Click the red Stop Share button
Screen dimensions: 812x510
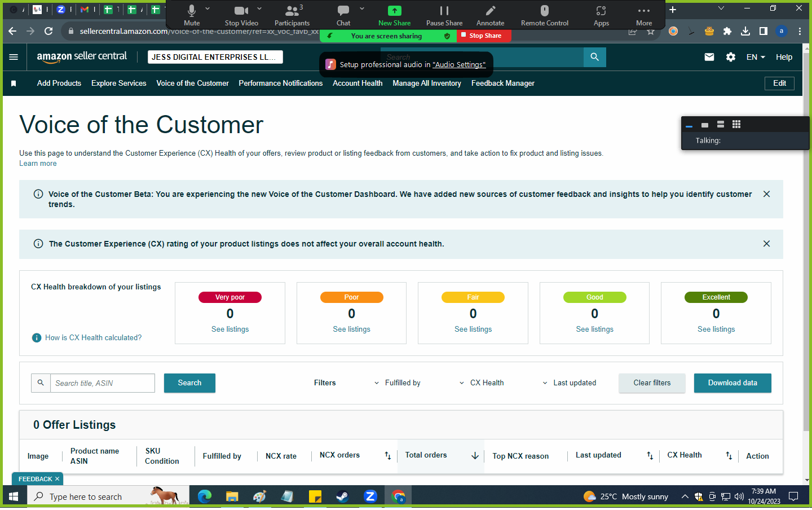pyautogui.click(x=485, y=36)
